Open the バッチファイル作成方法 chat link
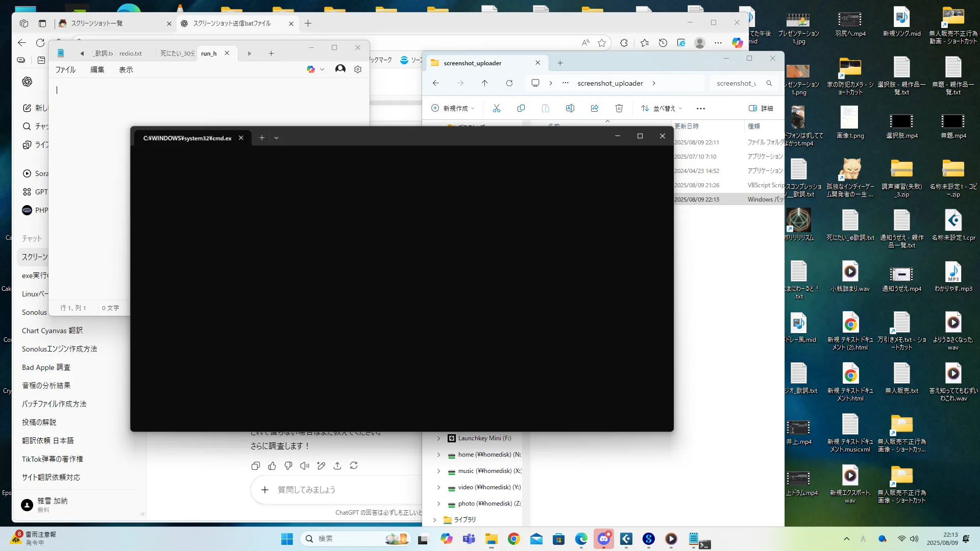 pyautogui.click(x=54, y=404)
